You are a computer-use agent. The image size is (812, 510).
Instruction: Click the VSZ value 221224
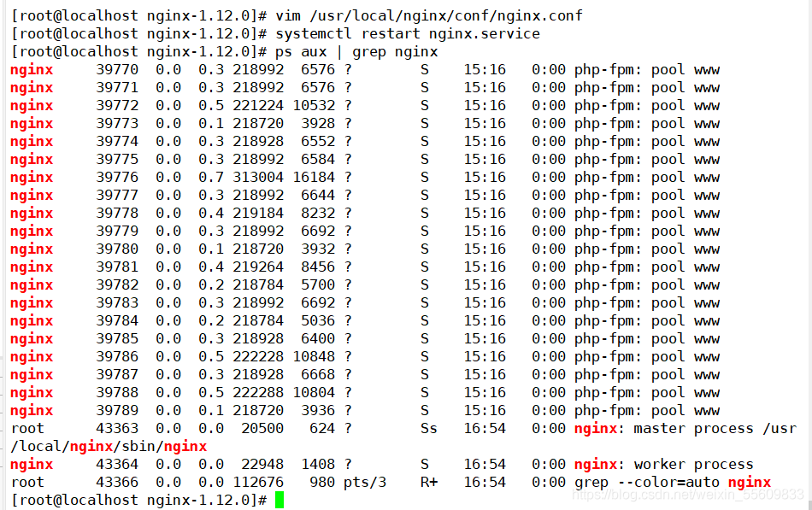pyautogui.click(x=258, y=106)
